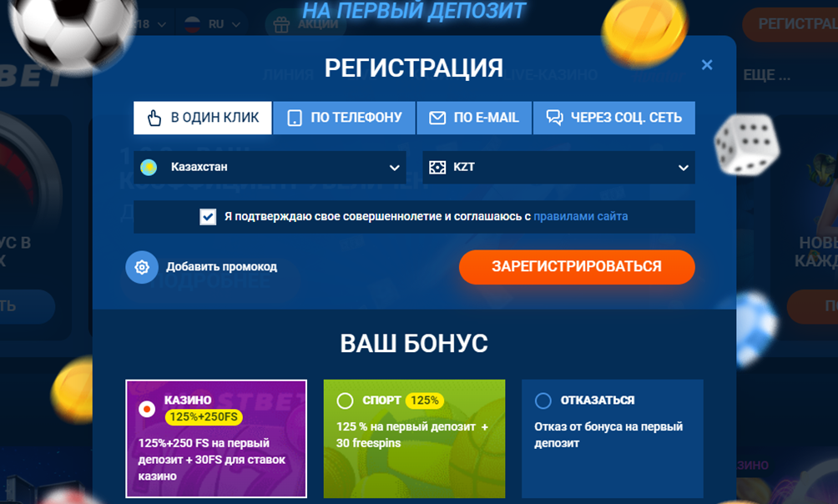The image size is (838, 504).
Task: Switch to the 'Через соц. сеть' tab
Action: click(x=614, y=118)
